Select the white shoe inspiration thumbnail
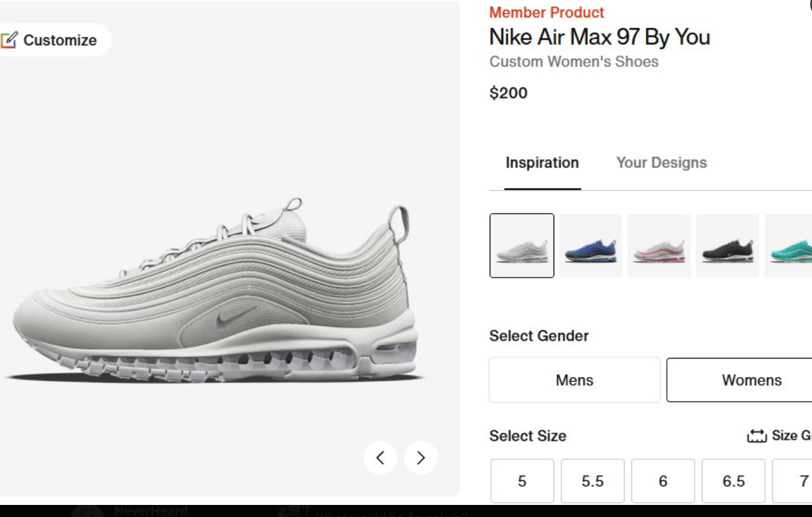 pyautogui.click(x=522, y=245)
